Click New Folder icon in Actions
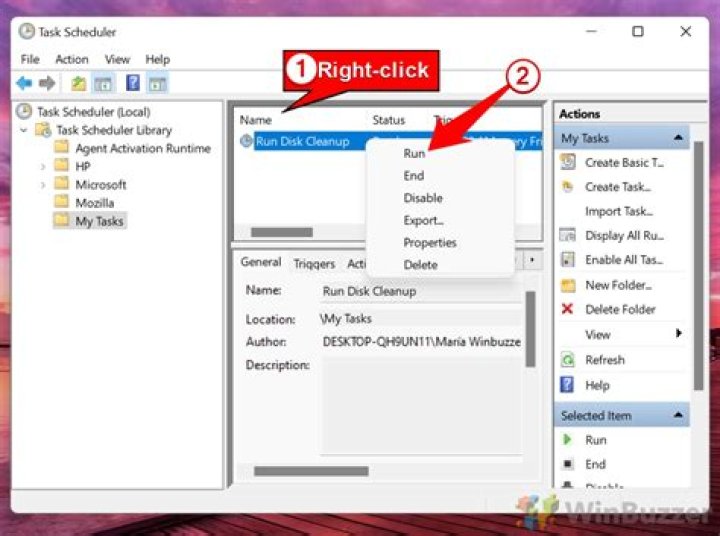The width and height of the screenshot is (720, 536). tap(568, 285)
